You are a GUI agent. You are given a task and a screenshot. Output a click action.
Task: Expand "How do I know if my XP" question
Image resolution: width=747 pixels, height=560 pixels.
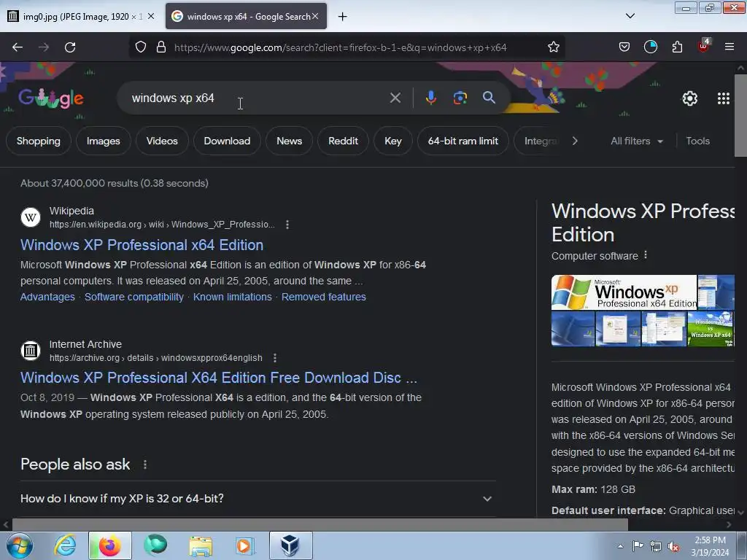tap(258, 499)
